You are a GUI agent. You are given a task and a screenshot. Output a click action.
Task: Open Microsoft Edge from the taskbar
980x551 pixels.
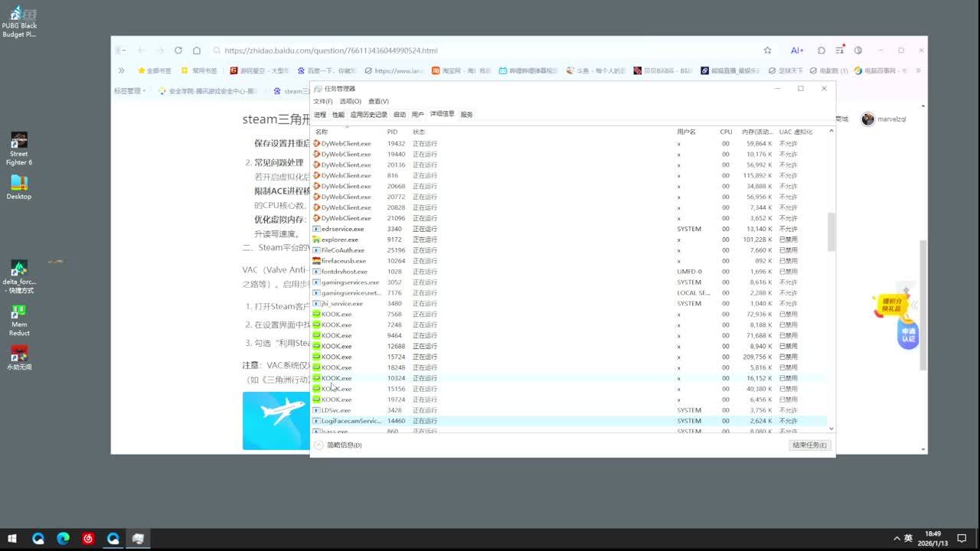(x=64, y=539)
